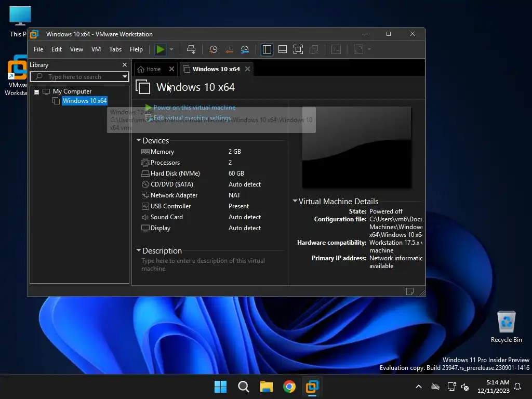The width and height of the screenshot is (532, 399).
Task: Select VMware Workstation desktop shortcut
Action: click(16, 75)
